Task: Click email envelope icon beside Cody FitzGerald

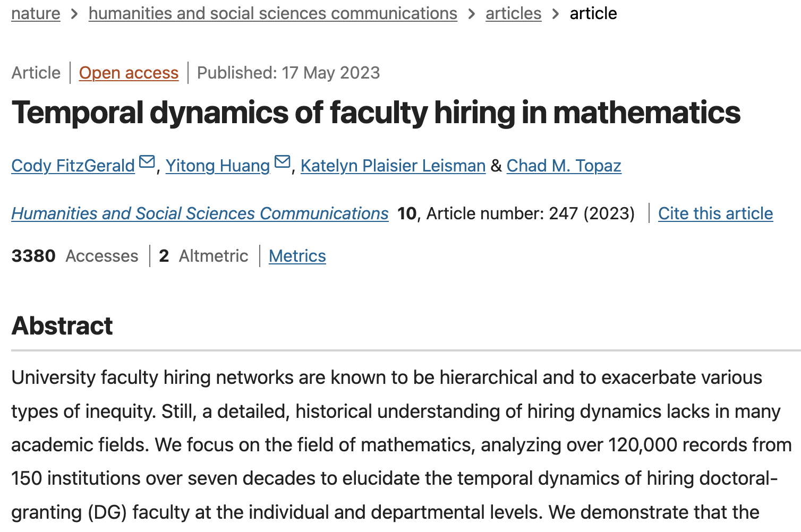Action: 147,161
